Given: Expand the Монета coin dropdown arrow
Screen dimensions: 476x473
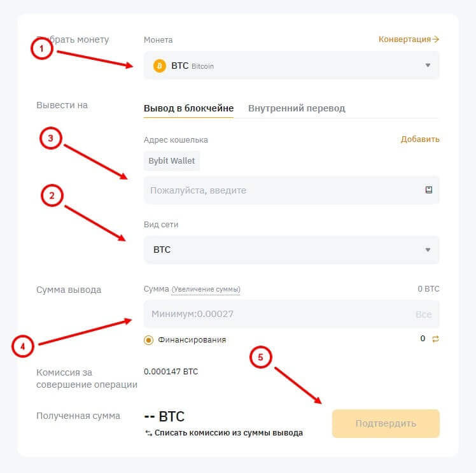Looking at the screenshot, I should (x=428, y=66).
